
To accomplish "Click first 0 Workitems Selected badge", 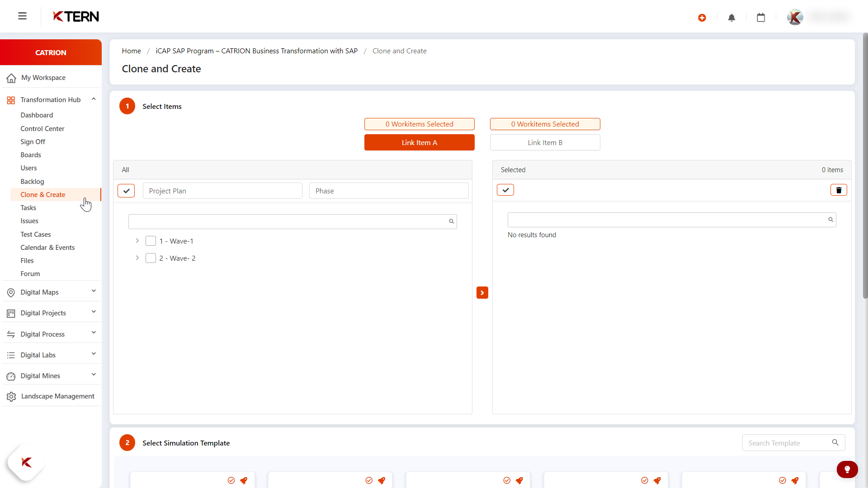I will coord(420,124).
